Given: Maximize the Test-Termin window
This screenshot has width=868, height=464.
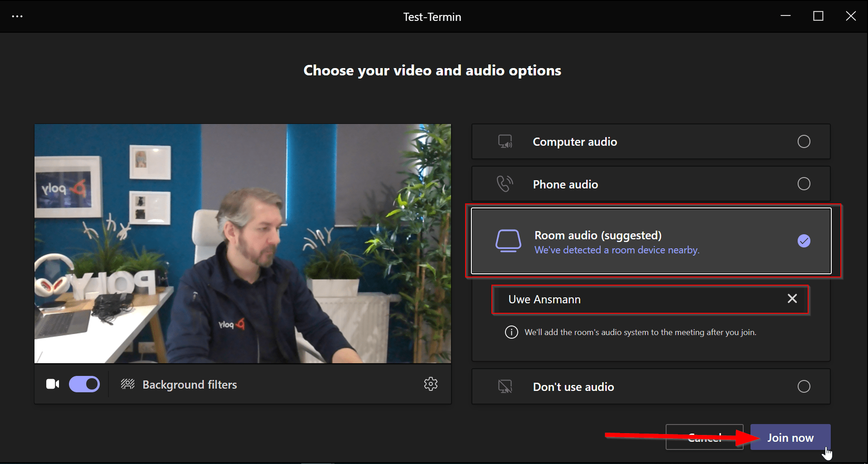Looking at the screenshot, I should coord(818,16).
